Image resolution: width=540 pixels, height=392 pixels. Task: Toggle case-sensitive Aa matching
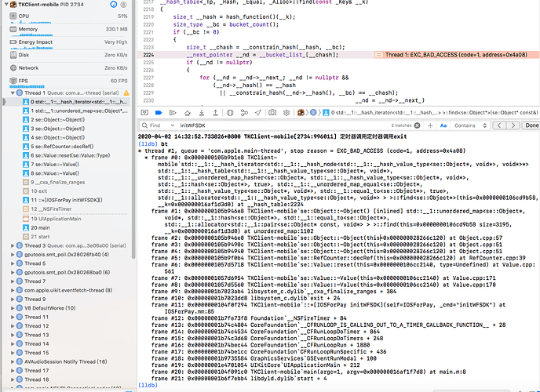coord(443,125)
